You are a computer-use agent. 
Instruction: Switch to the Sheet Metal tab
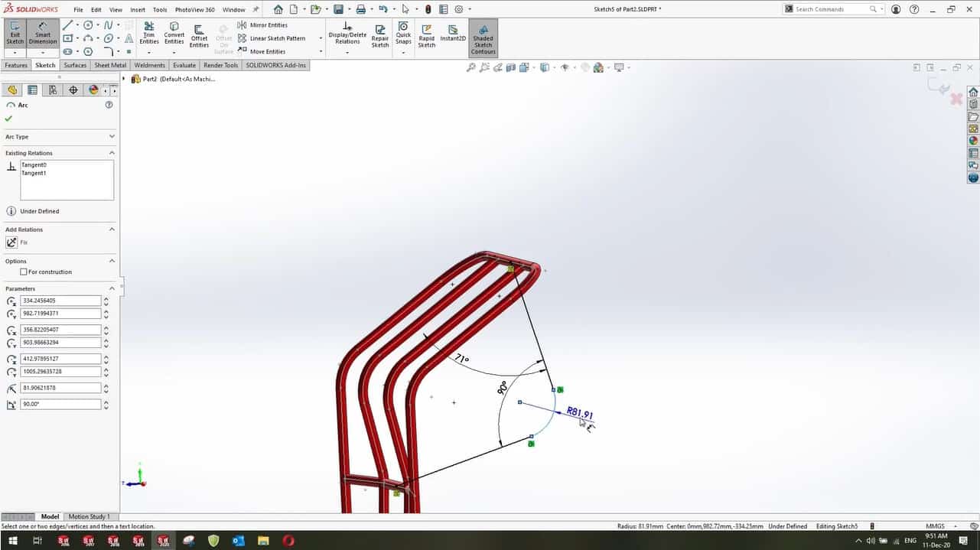110,66
